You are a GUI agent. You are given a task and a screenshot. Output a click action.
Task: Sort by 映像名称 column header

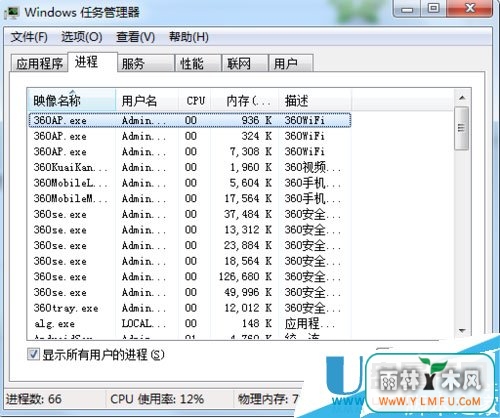click(x=71, y=100)
